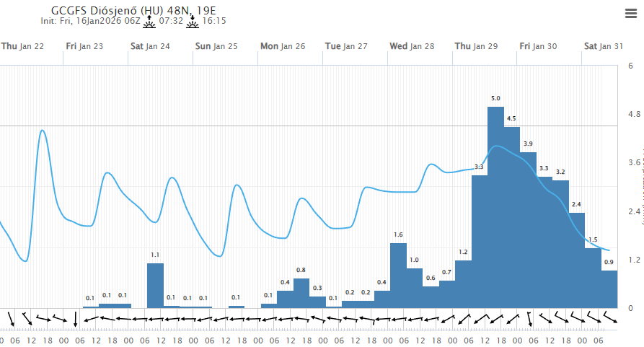Click the sunset icon before 16:15
This screenshot has width=644, height=347.
pyautogui.click(x=193, y=22)
